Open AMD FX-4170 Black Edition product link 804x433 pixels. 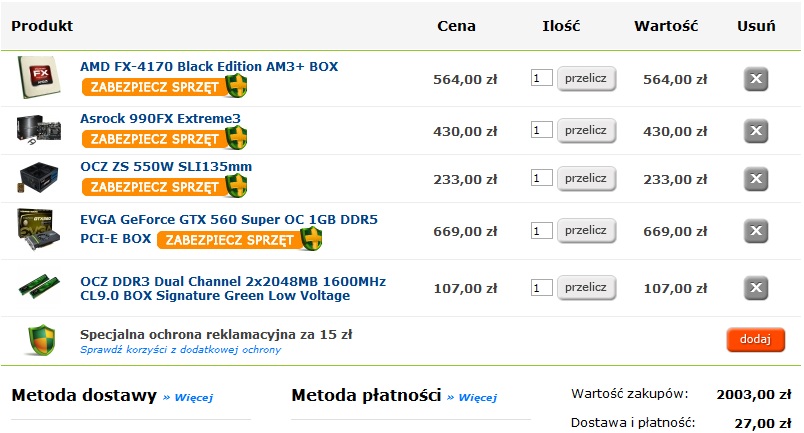209,66
